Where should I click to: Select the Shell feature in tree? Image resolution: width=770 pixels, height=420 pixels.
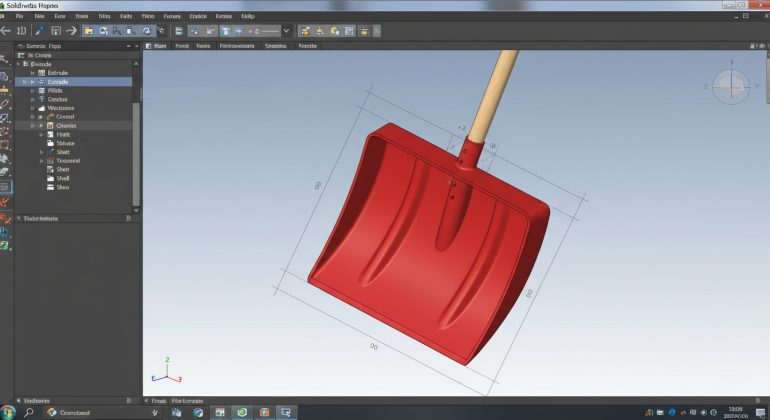[x=63, y=178]
